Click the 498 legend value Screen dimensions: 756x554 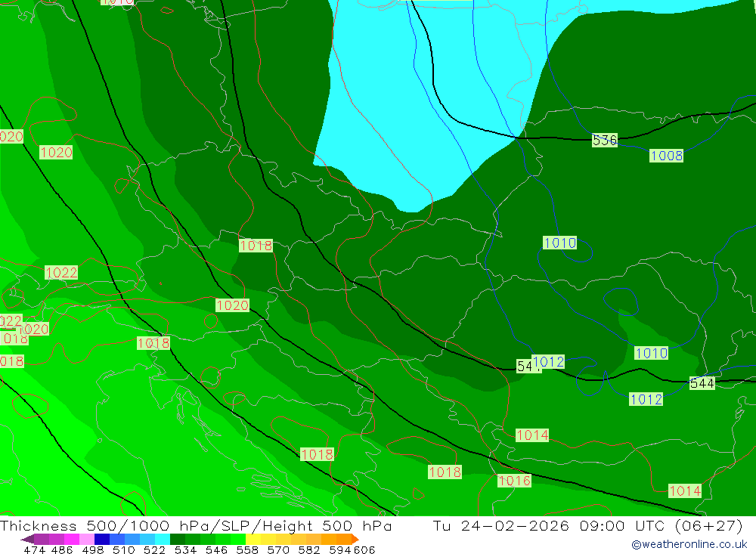pos(93,549)
